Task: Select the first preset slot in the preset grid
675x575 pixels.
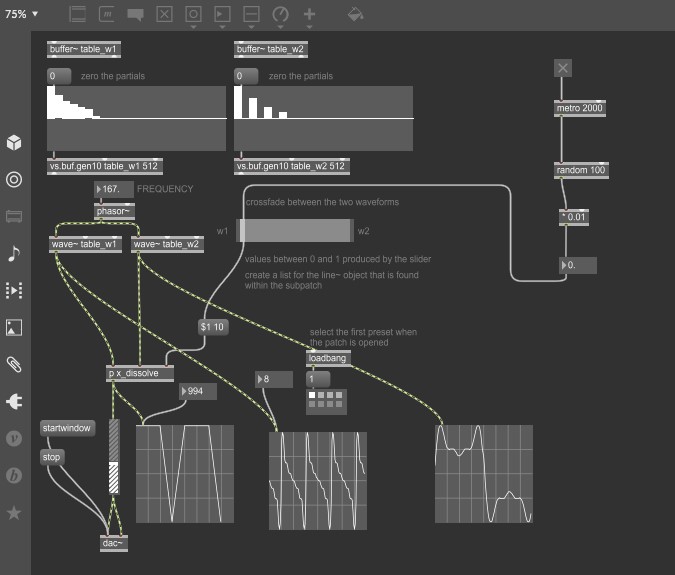Action: [312, 396]
